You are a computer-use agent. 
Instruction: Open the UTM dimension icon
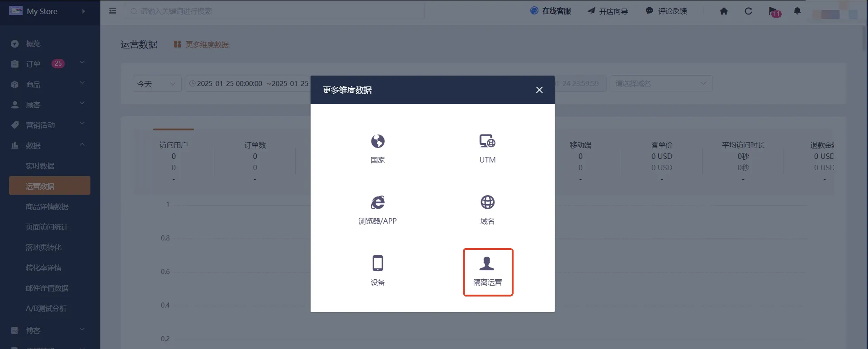(x=487, y=141)
